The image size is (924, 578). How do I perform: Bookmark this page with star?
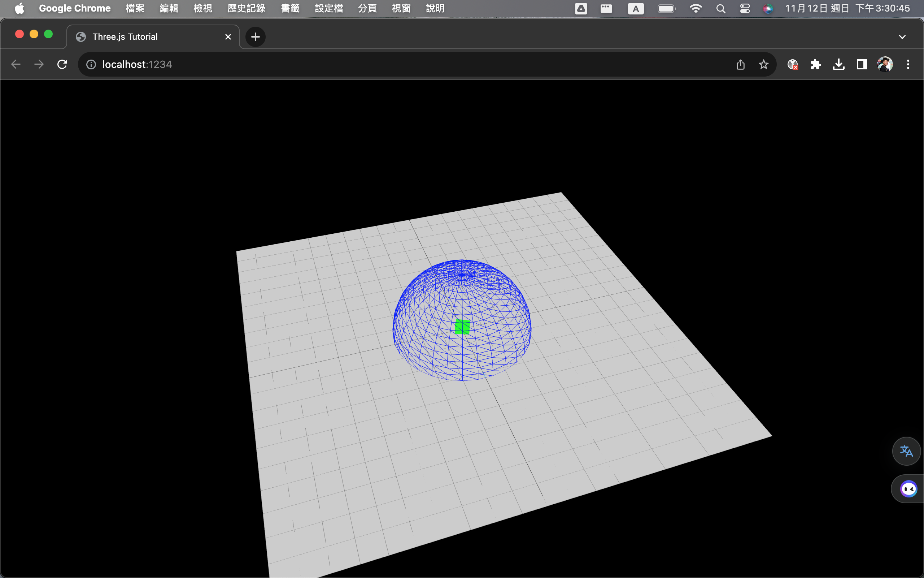[x=763, y=64]
